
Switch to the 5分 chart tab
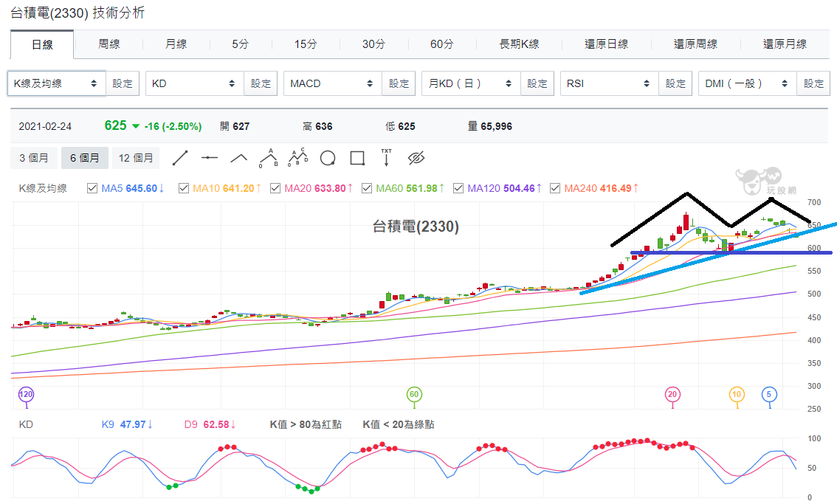(240, 44)
